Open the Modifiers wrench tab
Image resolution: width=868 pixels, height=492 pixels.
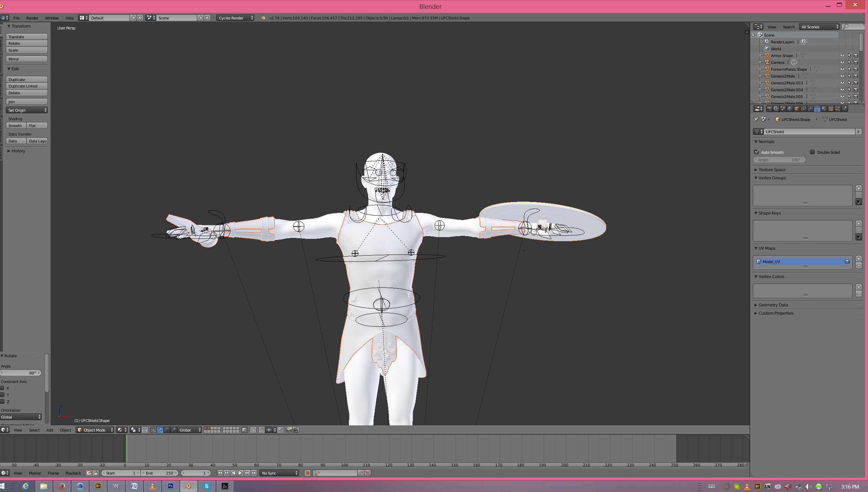tap(810, 109)
